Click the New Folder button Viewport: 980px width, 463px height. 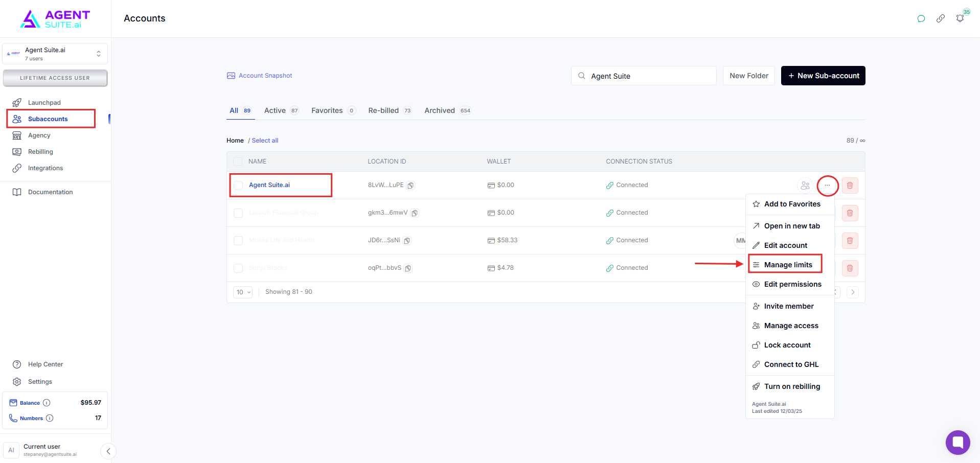(749, 76)
